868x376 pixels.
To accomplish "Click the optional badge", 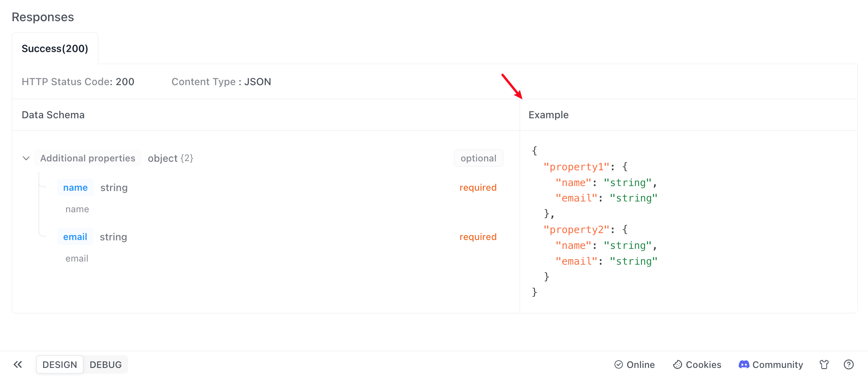I will (478, 158).
